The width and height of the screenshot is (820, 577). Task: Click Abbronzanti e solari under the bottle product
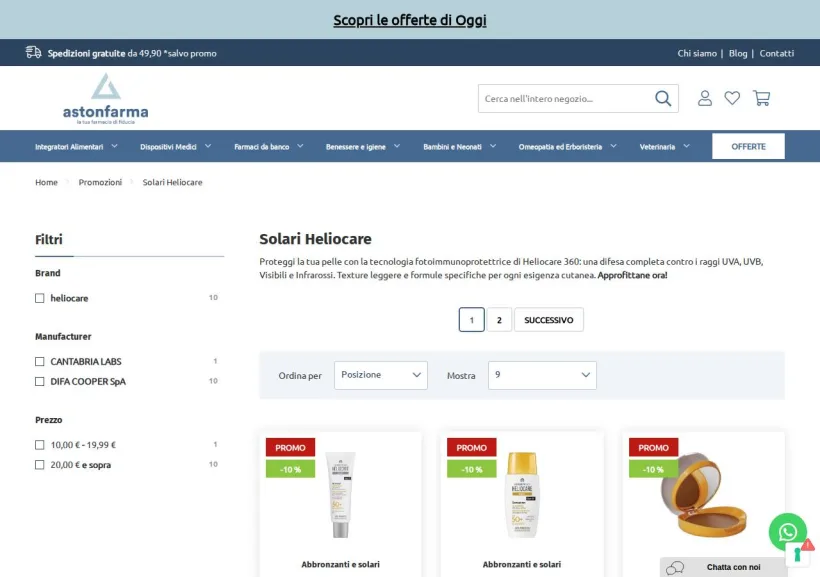(x=522, y=564)
